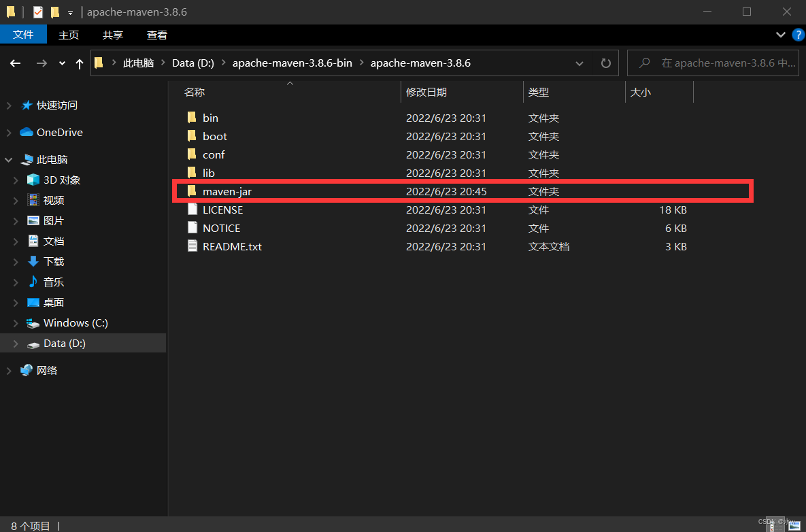Click the This PC computer icon
This screenshot has height=532, width=806.
tap(27, 160)
